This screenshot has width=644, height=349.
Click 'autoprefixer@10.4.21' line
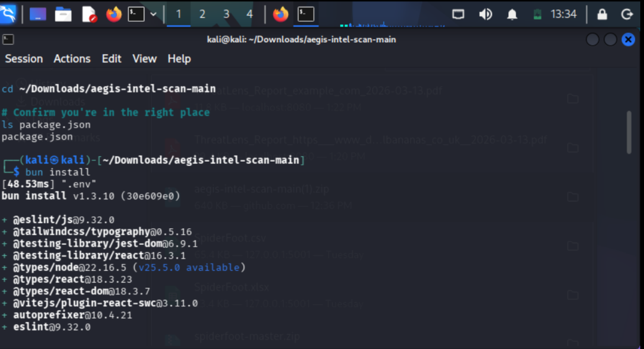(73, 315)
